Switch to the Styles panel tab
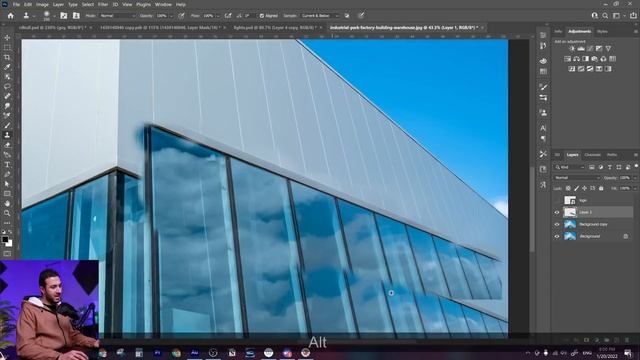The height and width of the screenshot is (360, 640). [602, 31]
